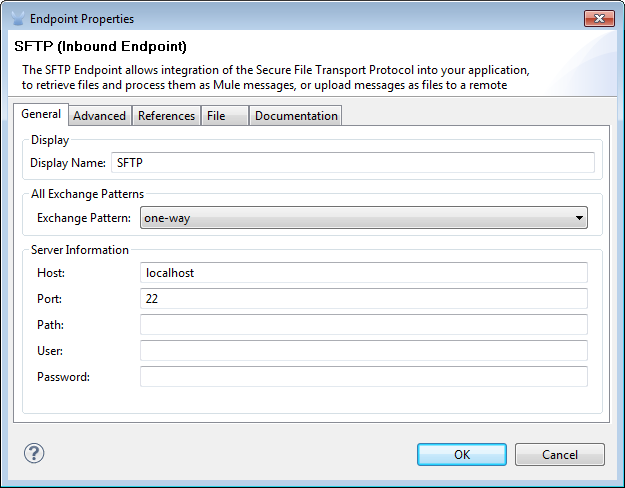625x488 pixels.
Task: Click the Server Information group label
Action: point(80,250)
